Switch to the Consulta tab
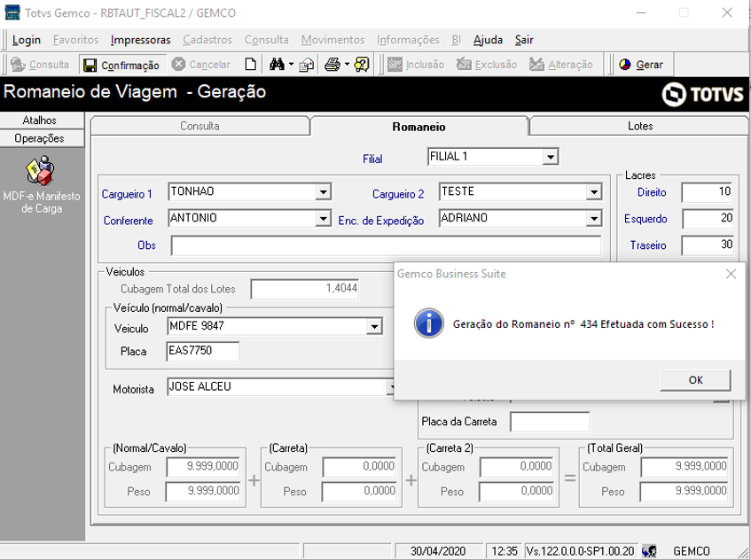Viewport: 751px width, 560px height. [x=199, y=126]
